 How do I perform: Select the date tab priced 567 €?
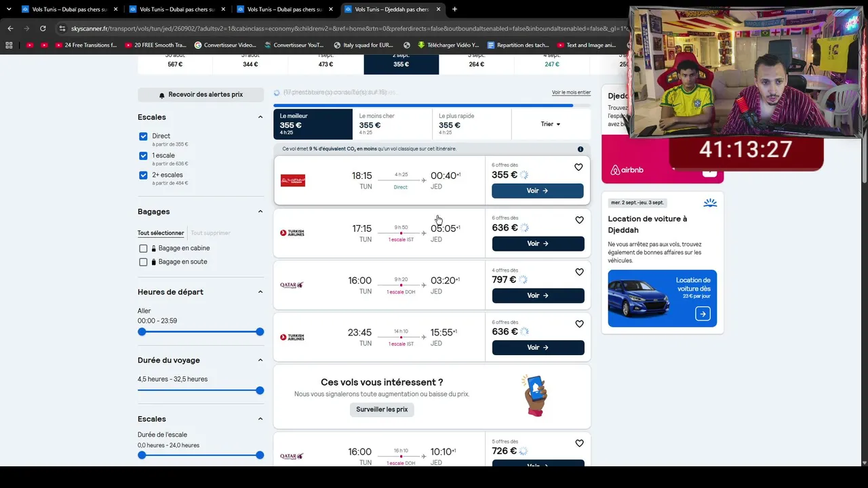pos(175,64)
